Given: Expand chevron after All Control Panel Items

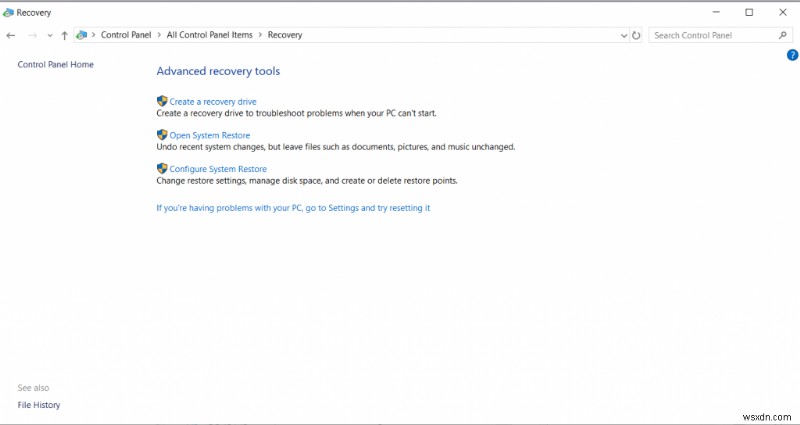Looking at the screenshot, I should [260, 35].
